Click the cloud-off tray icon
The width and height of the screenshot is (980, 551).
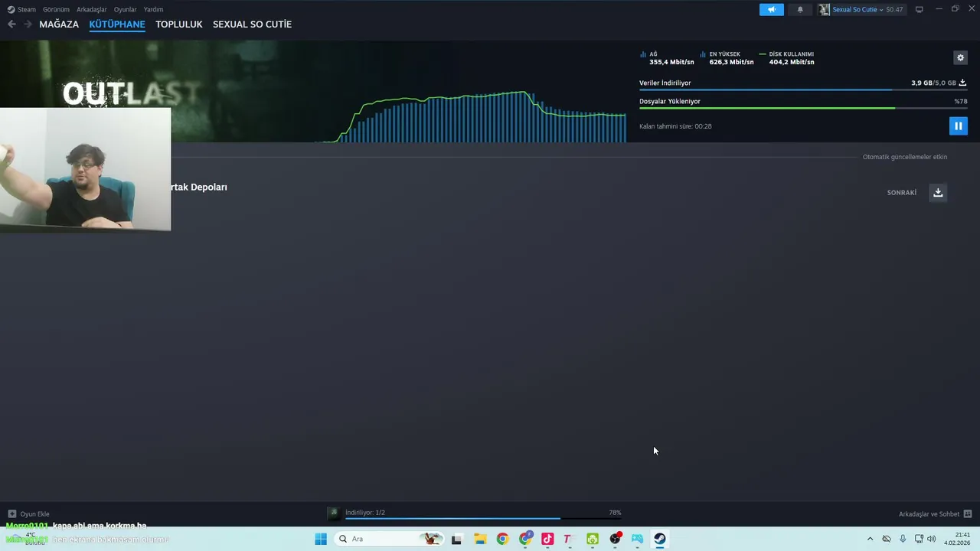[x=887, y=539]
